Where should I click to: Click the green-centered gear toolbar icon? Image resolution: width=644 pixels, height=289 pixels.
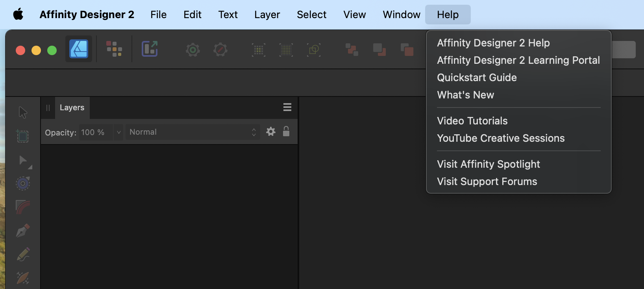193,50
